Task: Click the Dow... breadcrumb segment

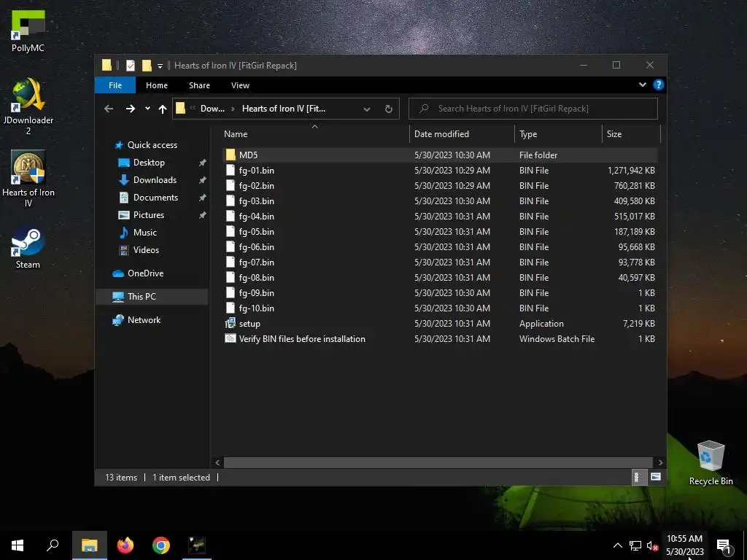Action: [212, 109]
